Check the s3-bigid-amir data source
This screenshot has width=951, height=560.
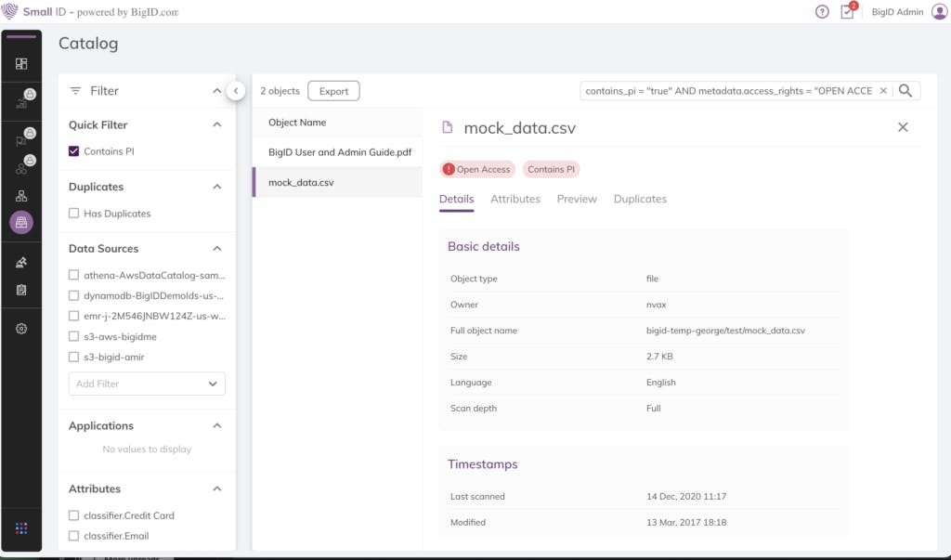click(74, 358)
